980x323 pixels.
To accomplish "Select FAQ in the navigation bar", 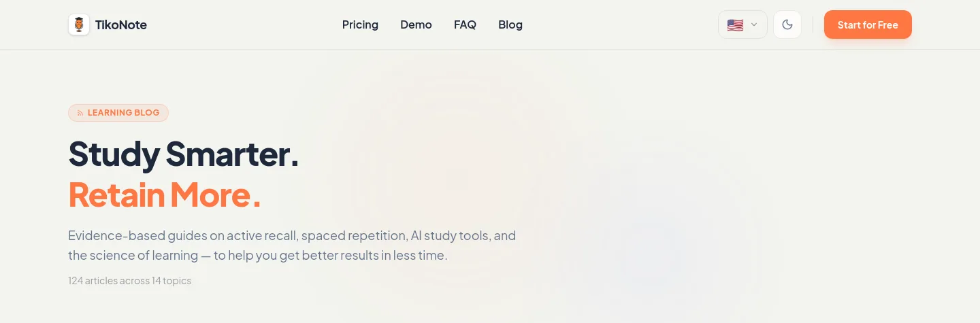I will click(x=465, y=25).
